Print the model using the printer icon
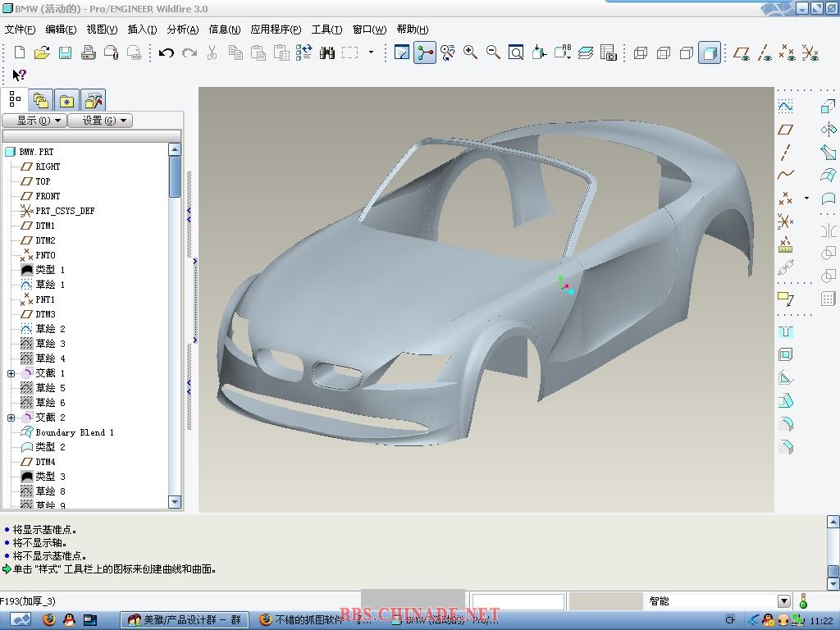This screenshot has height=630, width=840. 89,52
